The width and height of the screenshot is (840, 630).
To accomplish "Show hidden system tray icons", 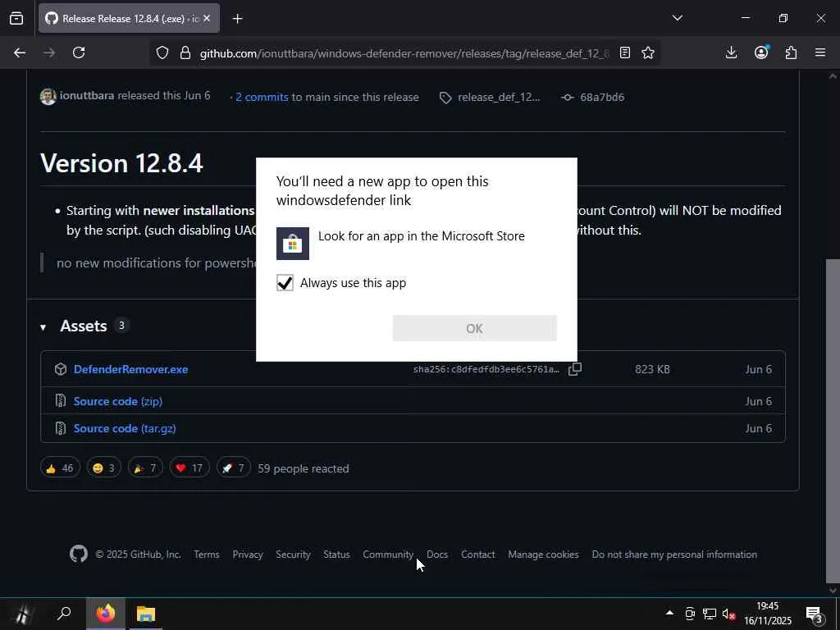I will click(x=669, y=612).
